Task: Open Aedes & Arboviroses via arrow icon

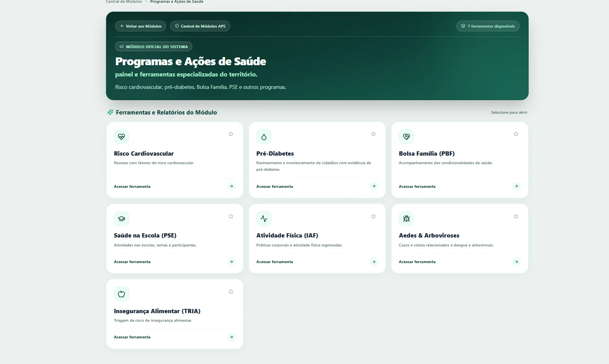Action: pos(516,262)
